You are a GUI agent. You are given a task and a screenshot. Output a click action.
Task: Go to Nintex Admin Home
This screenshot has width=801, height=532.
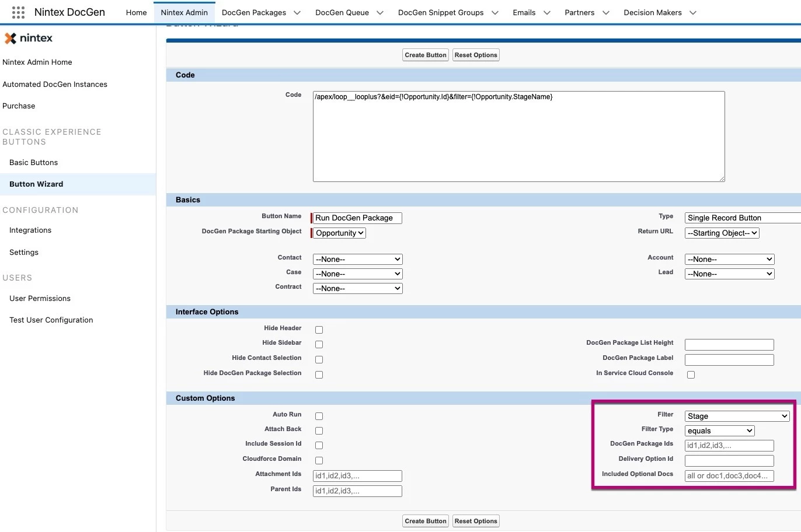[37, 62]
